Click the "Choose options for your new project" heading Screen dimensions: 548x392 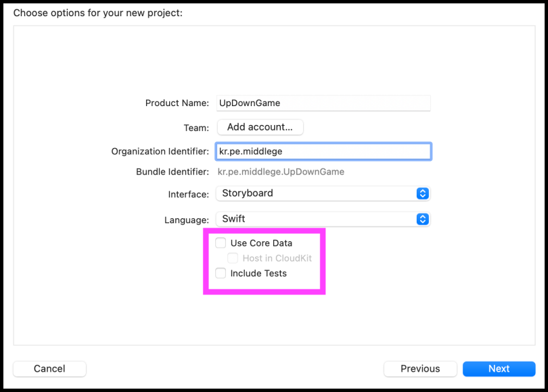pos(98,13)
